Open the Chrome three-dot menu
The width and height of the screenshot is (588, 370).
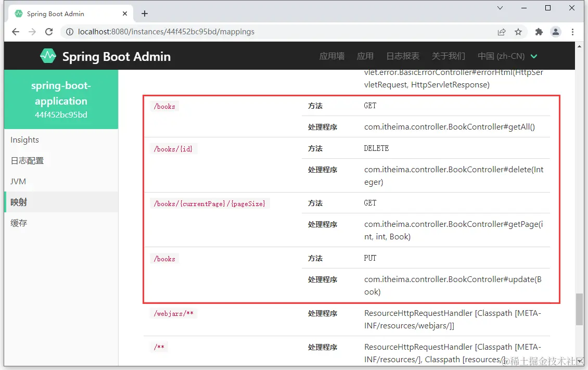click(572, 32)
